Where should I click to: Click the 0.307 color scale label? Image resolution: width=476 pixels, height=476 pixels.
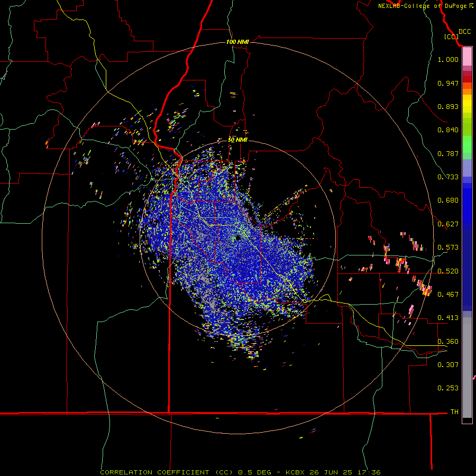[448, 364]
